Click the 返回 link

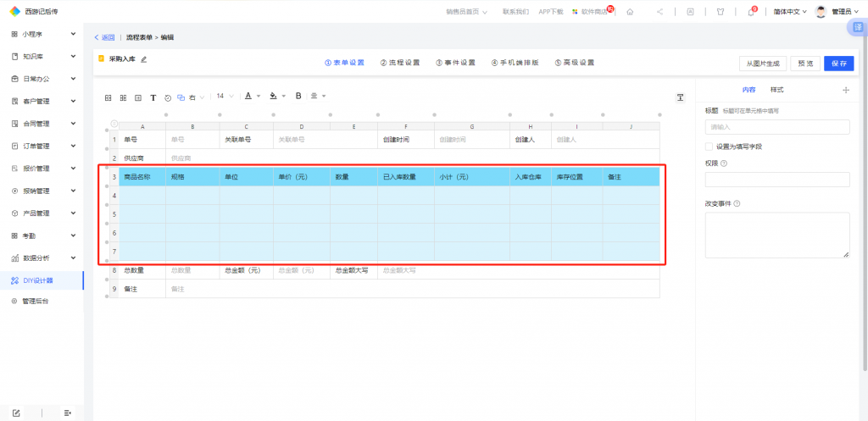point(104,37)
